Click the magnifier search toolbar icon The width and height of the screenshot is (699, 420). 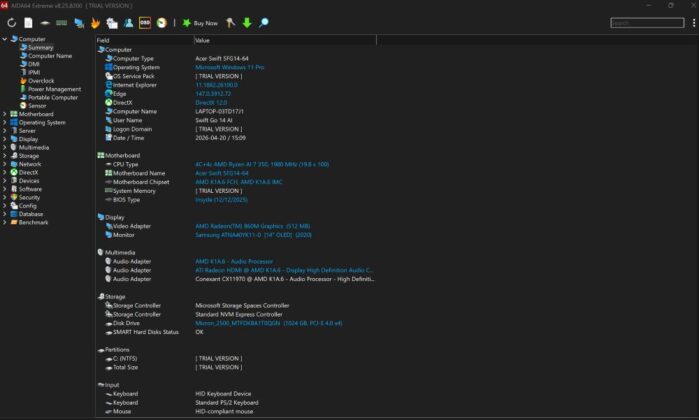tap(263, 23)
